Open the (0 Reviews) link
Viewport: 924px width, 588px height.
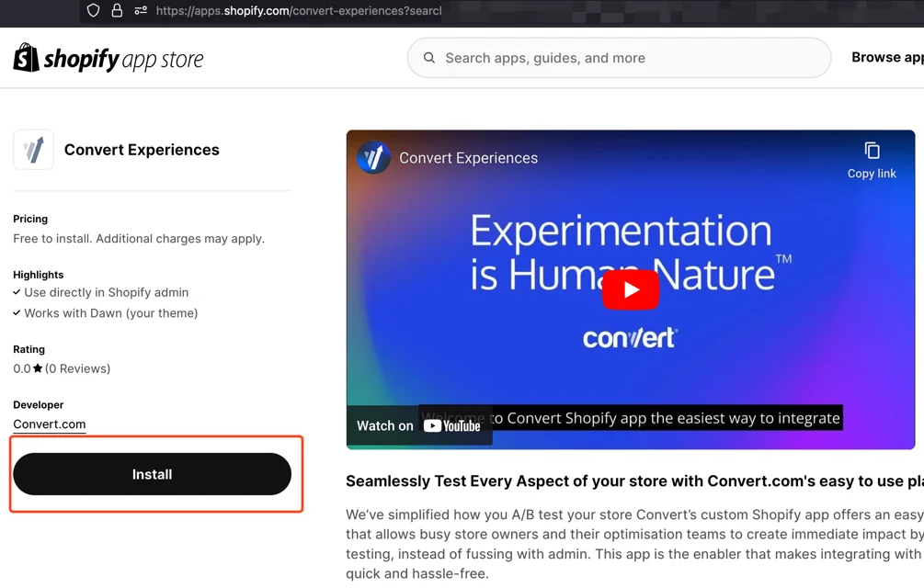coord(78,368)
